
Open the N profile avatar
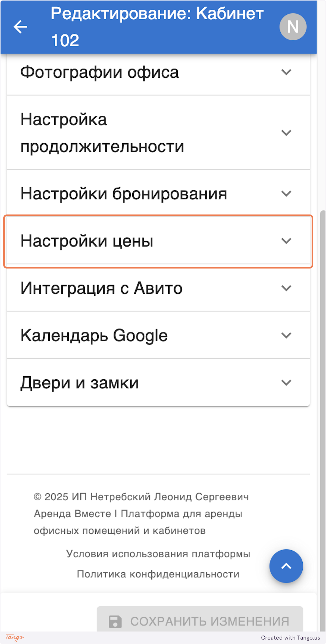point(293,26)
